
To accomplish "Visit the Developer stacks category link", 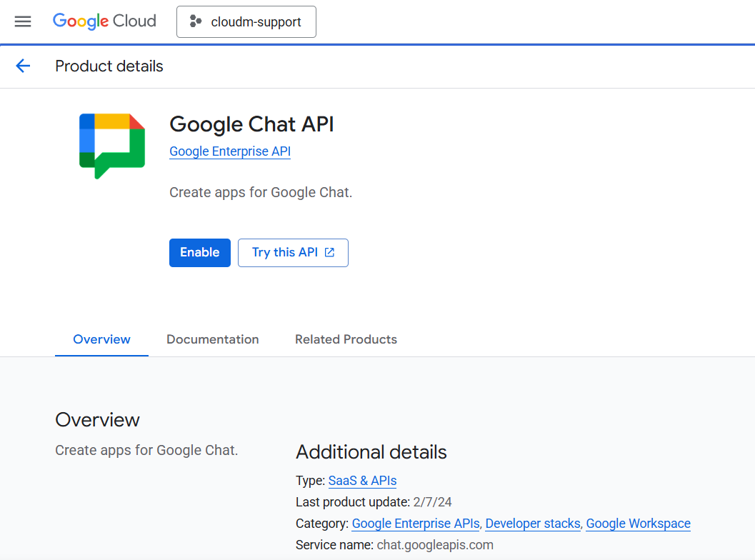I will [x=533, y=524].
